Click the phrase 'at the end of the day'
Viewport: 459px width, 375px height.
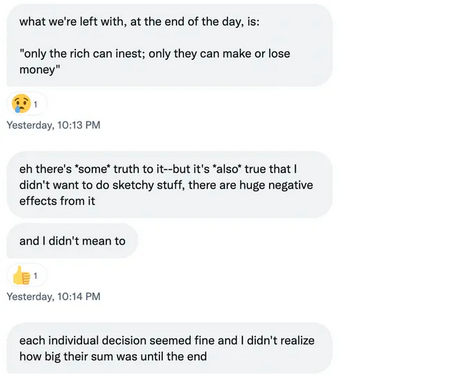[x=187, y=22]
